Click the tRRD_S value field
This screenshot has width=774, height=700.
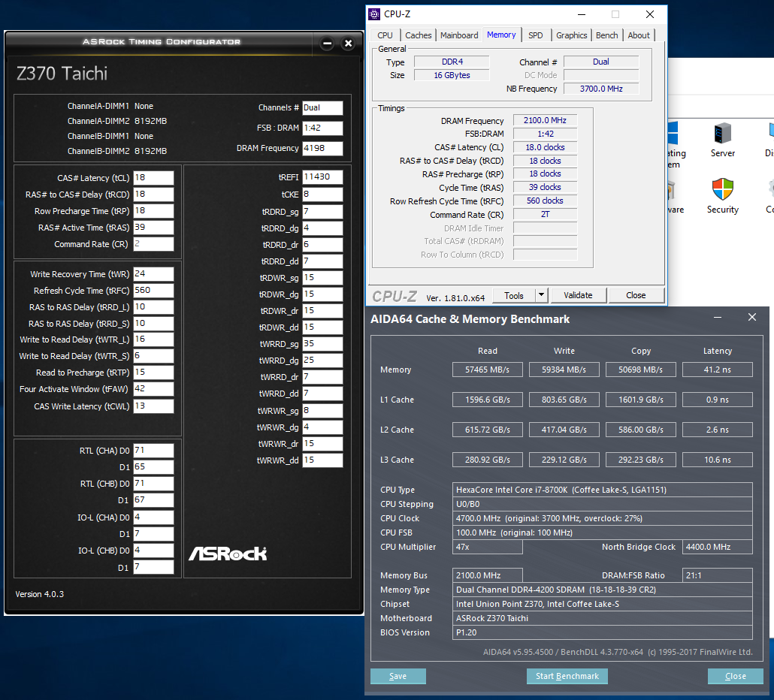153,324
